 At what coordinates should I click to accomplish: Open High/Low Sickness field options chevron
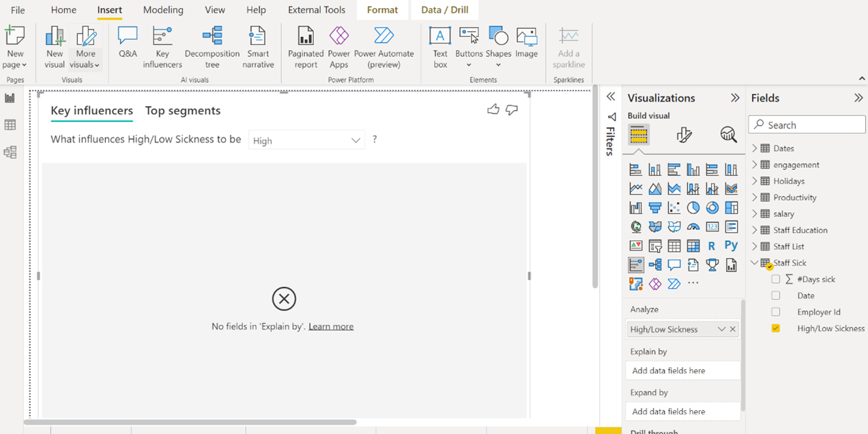(x=721, y=329)
